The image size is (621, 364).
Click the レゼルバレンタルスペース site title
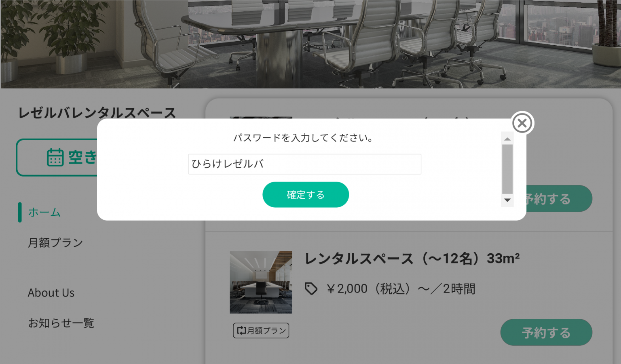(x=97, y=113)
